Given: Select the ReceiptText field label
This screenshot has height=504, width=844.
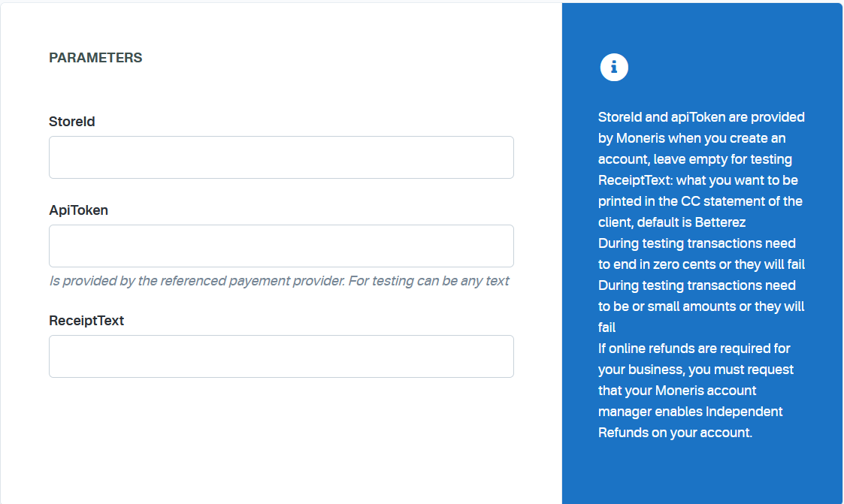Looking at the screenshot, I should [86, 320].
